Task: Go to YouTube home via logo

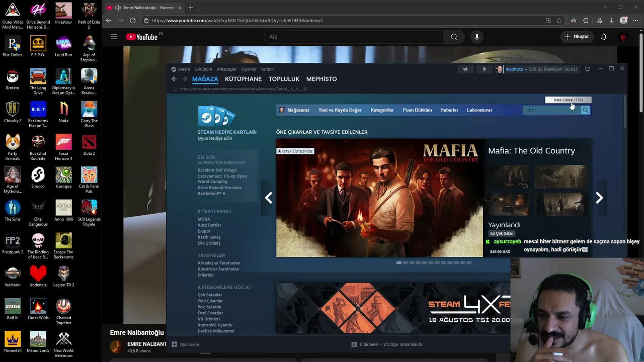Action: tap(142, 37)
